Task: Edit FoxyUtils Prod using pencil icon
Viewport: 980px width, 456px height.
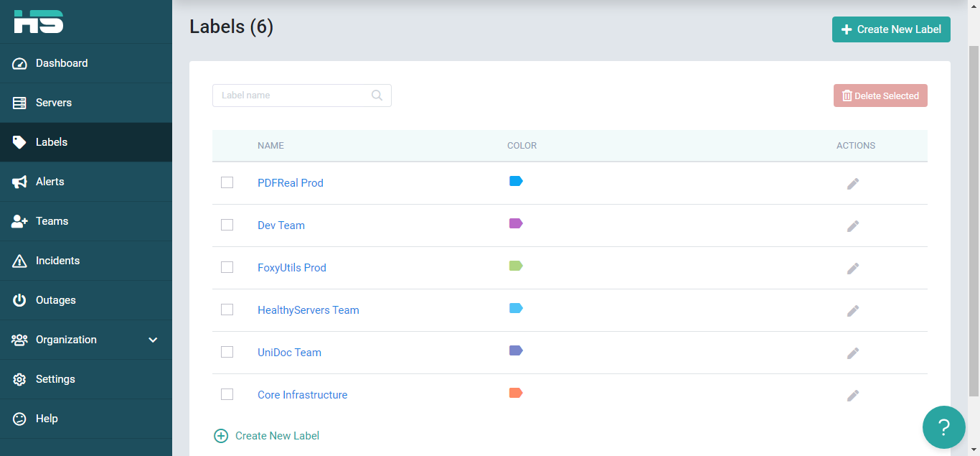Action: tap(853, 269)
